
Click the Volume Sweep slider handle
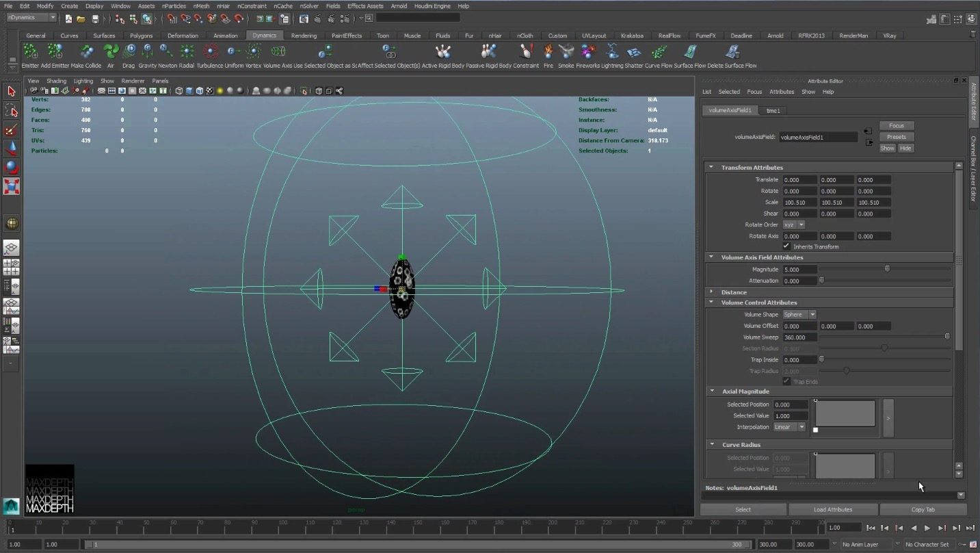[x=947, y=337]
